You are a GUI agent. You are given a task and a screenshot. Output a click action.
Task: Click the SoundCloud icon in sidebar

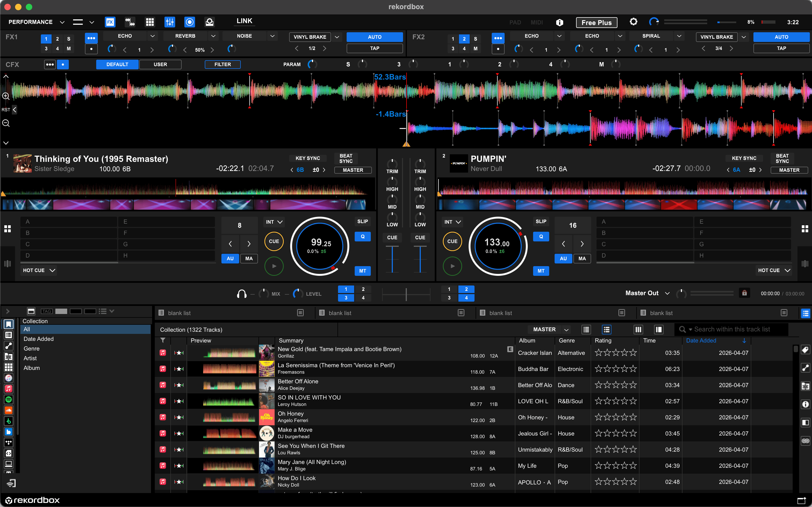point(9,410)
